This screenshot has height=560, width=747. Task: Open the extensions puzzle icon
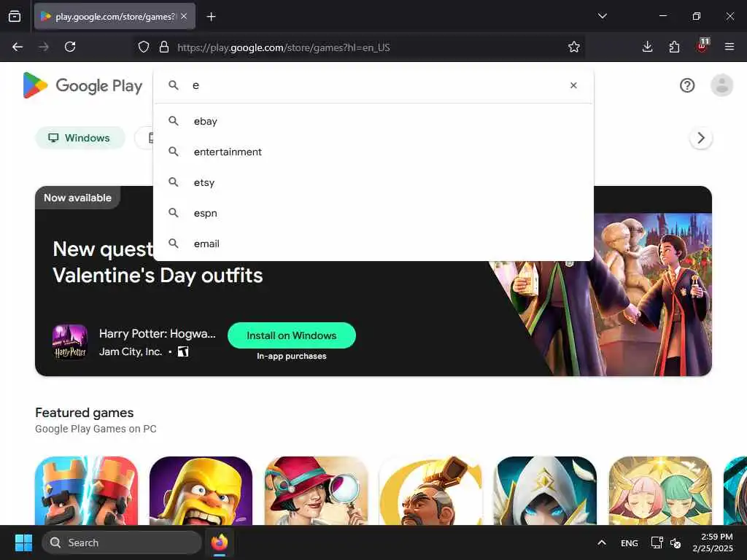tap(674, 47)
